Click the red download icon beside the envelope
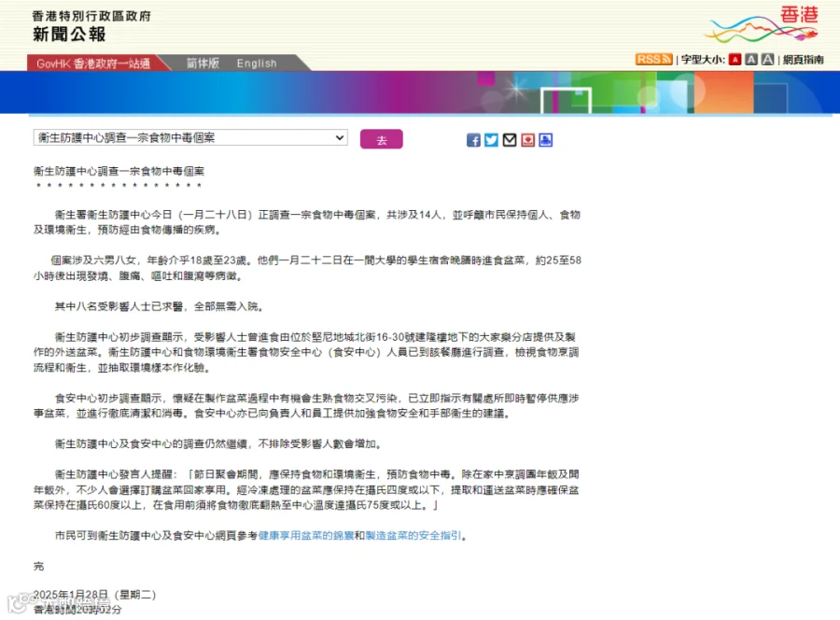The image size is (840, 620). (527, 140)
